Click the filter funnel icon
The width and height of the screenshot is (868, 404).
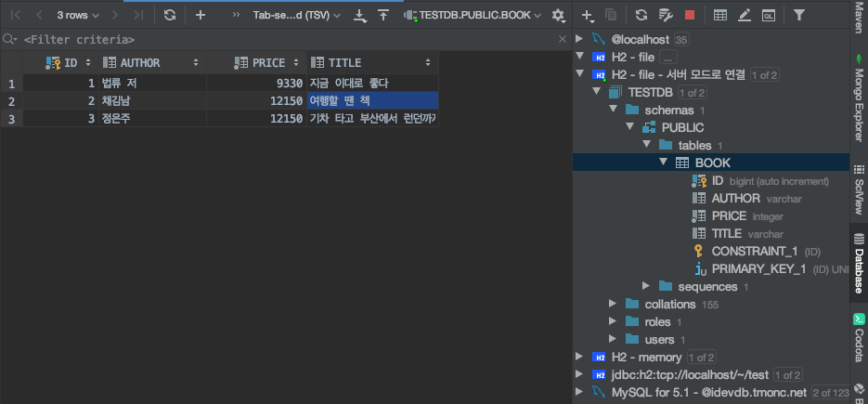(x=798, y=15)
